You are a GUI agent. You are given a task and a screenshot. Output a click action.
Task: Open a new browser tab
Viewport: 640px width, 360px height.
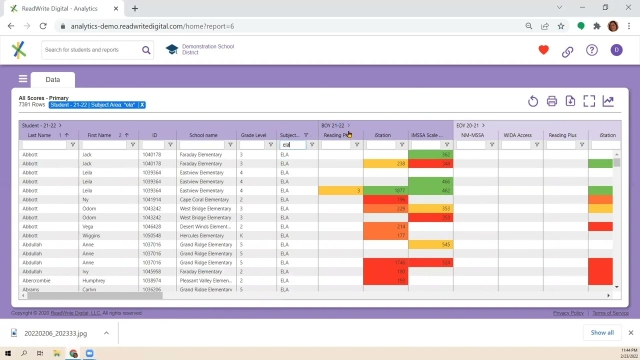[x=135, y=9]
